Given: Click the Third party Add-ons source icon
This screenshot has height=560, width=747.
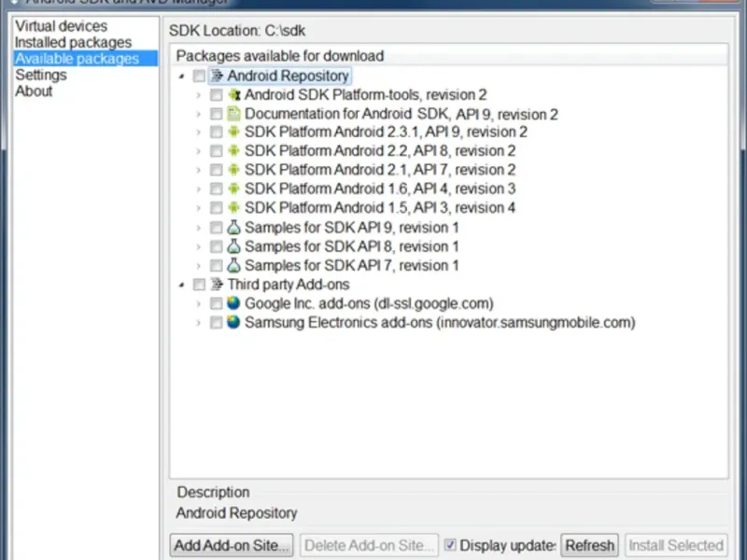Looking at the screenshot, I should coord(217,285).
